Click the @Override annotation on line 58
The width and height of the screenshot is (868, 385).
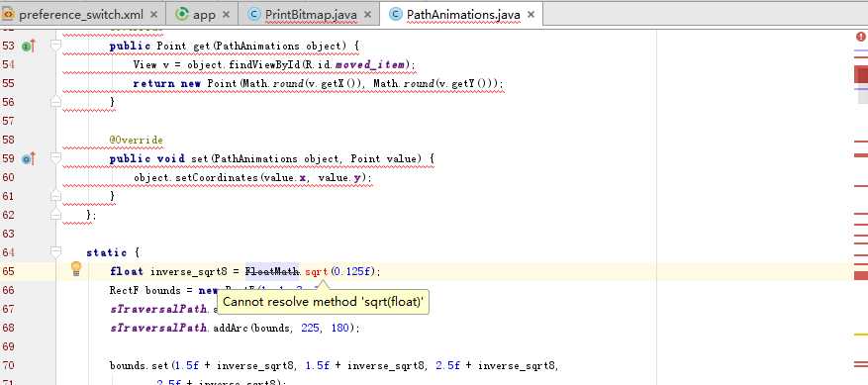(137, 140)
